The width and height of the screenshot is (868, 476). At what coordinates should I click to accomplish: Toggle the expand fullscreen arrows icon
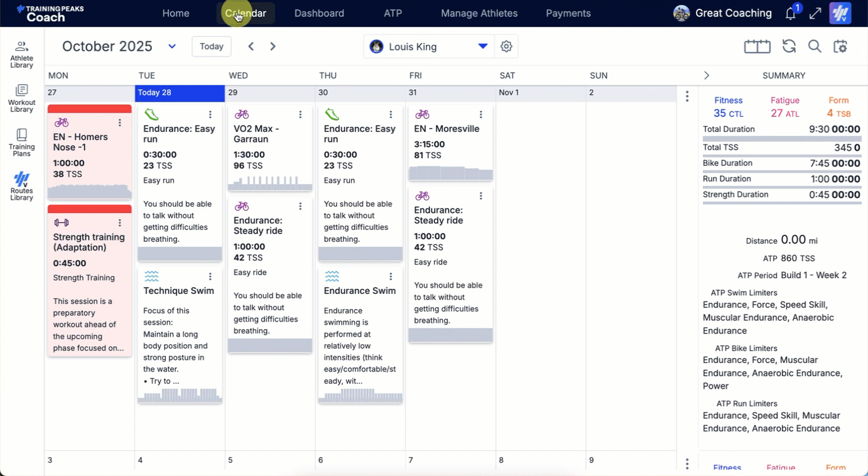point(815,14)
